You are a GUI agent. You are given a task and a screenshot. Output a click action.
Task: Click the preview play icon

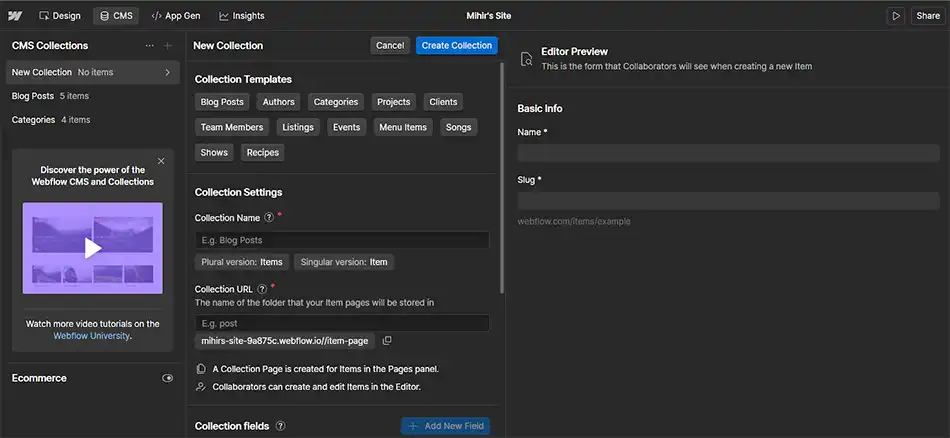[895, 16]
